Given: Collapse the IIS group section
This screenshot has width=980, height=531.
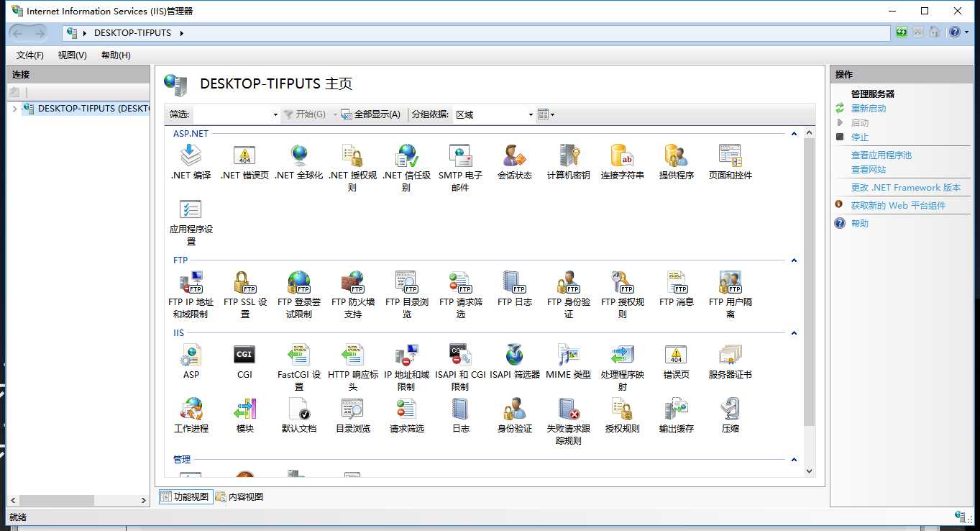Looking at the screenshot, I should click(x=794, y=333).
